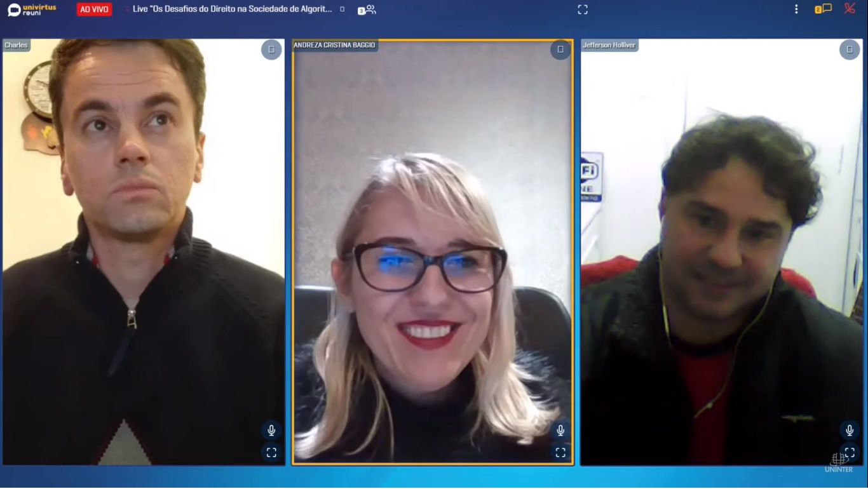Expand Andreza's video tile to fullscreen

click(x=560, y=453)
